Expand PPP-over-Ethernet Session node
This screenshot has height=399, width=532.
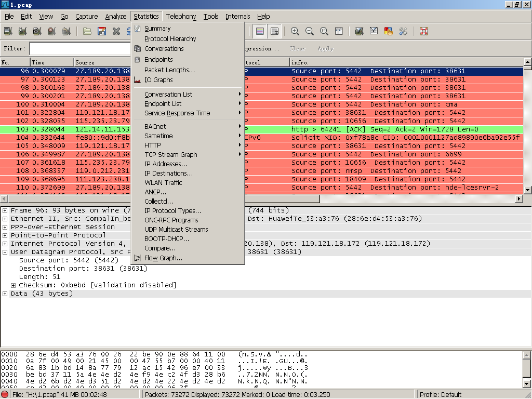[x=5, y=227]
